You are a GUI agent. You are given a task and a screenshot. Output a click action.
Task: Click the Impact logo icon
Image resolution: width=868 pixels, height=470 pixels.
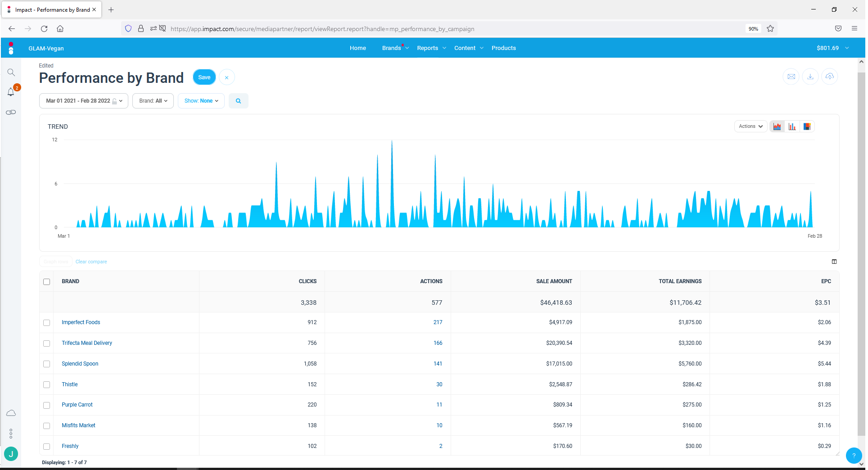point(11,48)
